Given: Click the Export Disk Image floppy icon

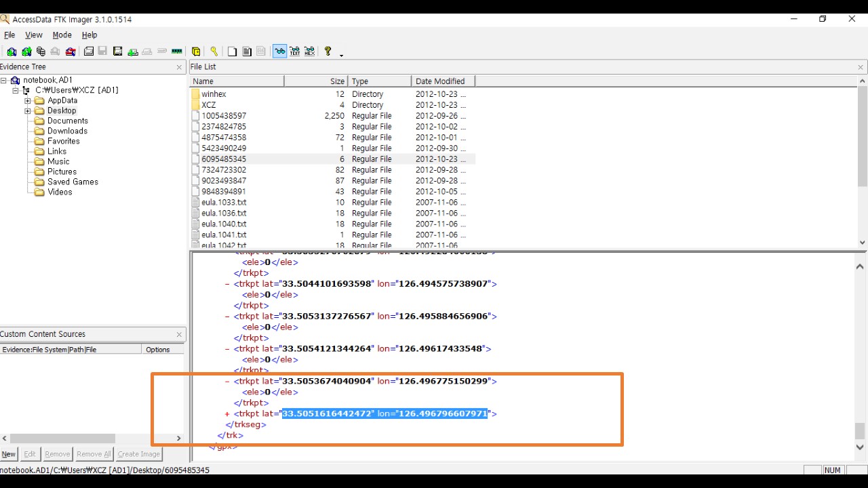Looking at the screenshot, I should coord(102,52).
